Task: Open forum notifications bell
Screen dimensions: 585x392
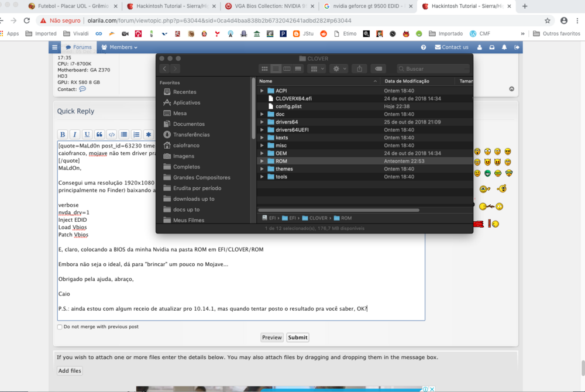Action: [503, 47]
